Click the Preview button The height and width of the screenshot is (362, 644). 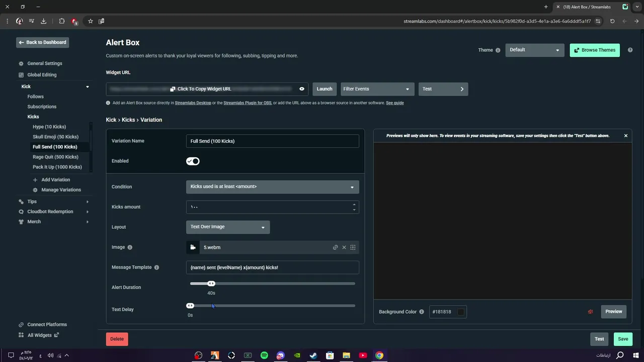(x=614, y=312)
